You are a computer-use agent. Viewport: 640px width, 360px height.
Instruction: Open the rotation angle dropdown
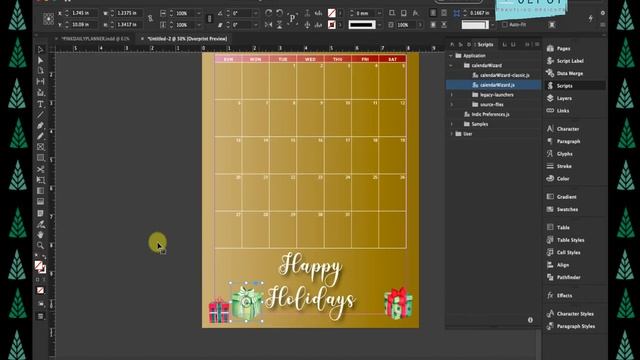(x=256, y=13)
